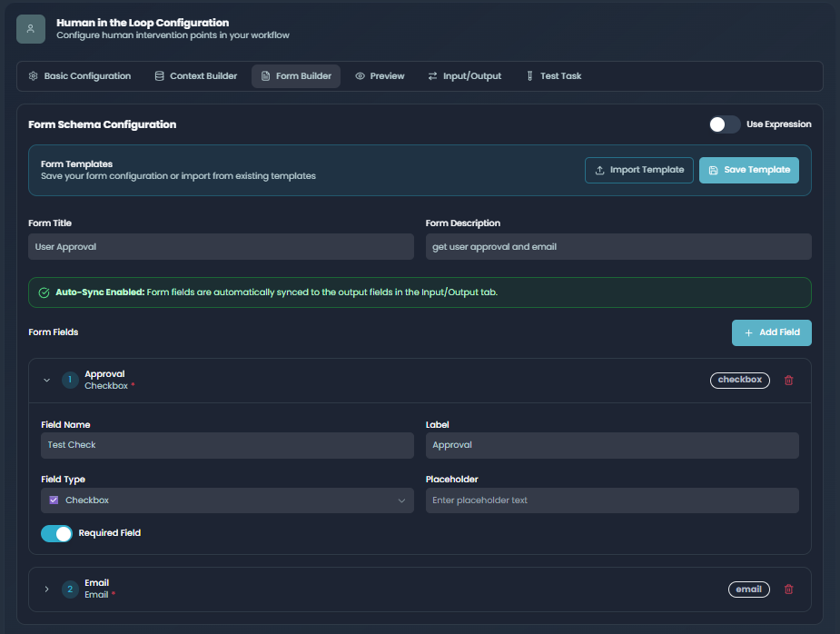Screen dimensions: 840x634
Task: Expand the Email field section
Action: coord(46,589)
